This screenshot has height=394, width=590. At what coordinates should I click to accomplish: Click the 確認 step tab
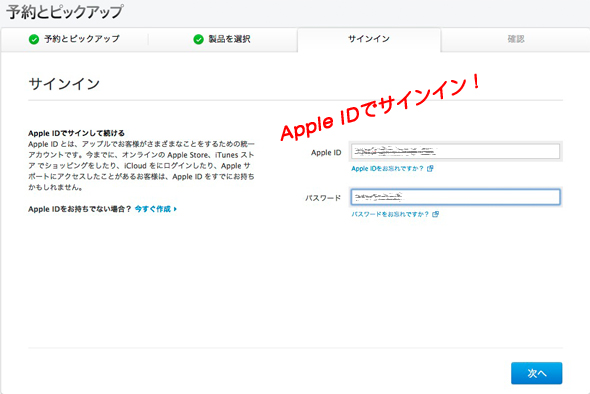(515, 39)
